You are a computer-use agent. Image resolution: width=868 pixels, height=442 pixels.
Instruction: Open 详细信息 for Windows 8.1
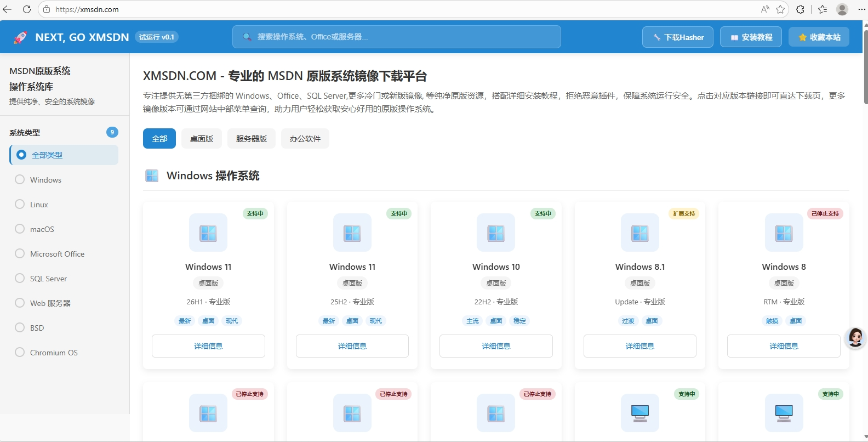click(640, 346)
